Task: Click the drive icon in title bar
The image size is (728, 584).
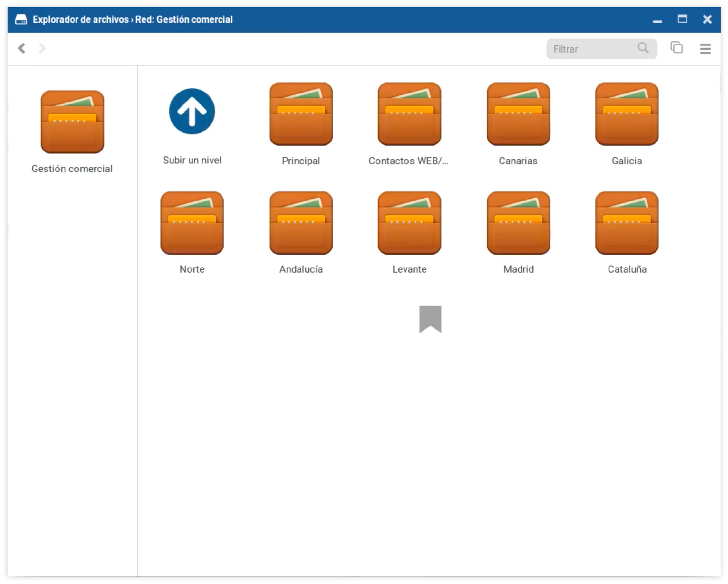Action: point(21,20)
